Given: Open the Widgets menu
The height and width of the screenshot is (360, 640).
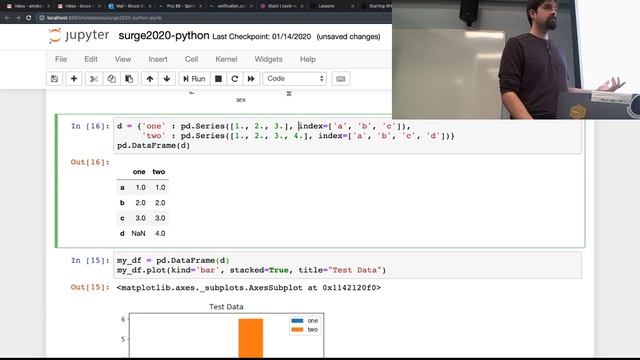Looking at the screenshot, I should [x=268, y=59].
